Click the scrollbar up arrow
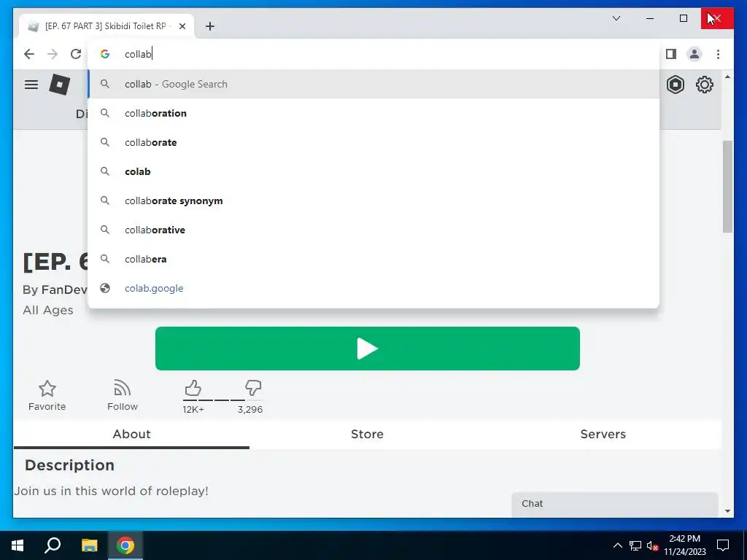 [x=727, y=77]
